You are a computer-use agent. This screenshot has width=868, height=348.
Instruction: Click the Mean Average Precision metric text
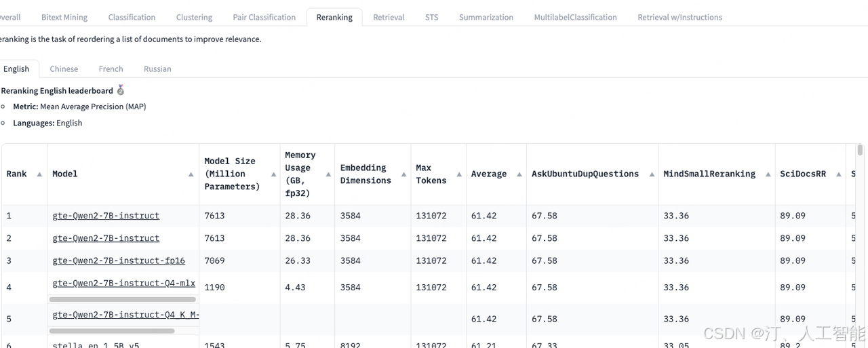pos(93,107)
